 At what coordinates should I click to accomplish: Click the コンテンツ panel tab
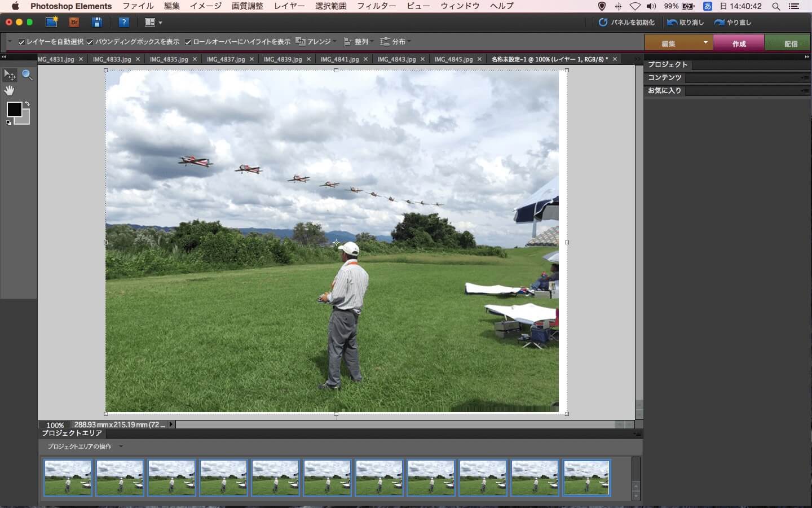tap(664, 77)
